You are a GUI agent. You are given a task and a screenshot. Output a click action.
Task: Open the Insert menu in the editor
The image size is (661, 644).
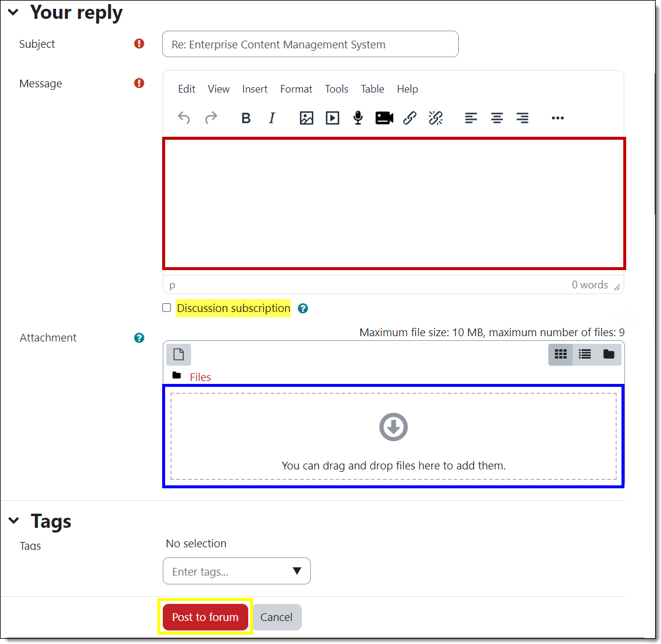[255, 89]
